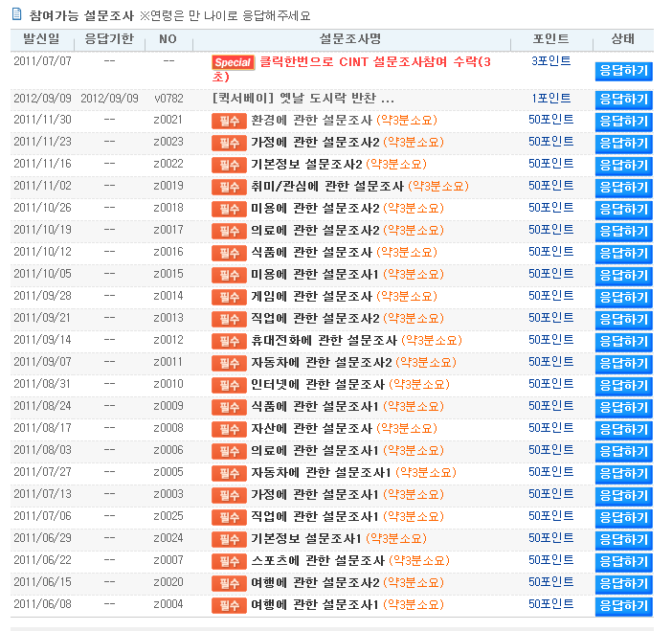Screen dimensions: 672x631
Task: Click survey number v0782
Action: pos(168,99)
